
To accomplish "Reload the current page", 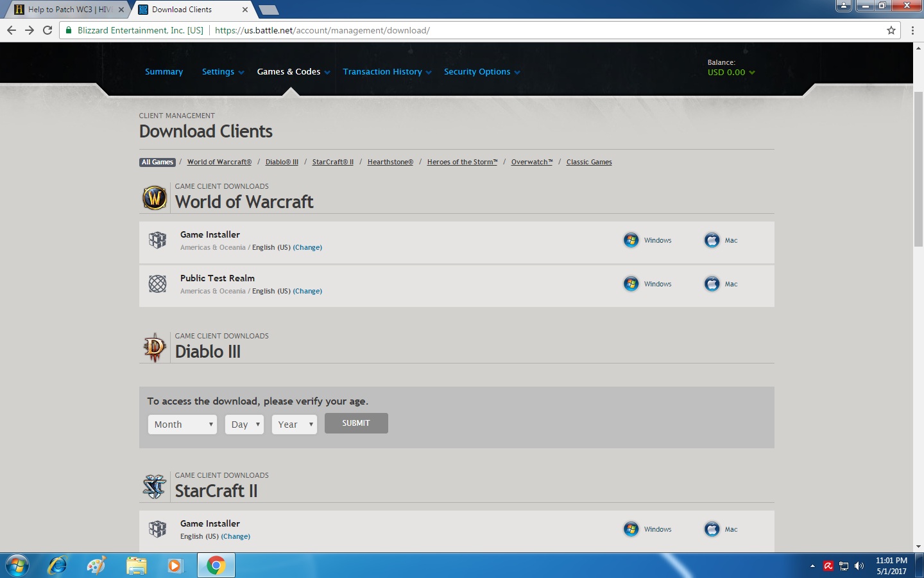I will pyautogui.click(x=47, y=30).
